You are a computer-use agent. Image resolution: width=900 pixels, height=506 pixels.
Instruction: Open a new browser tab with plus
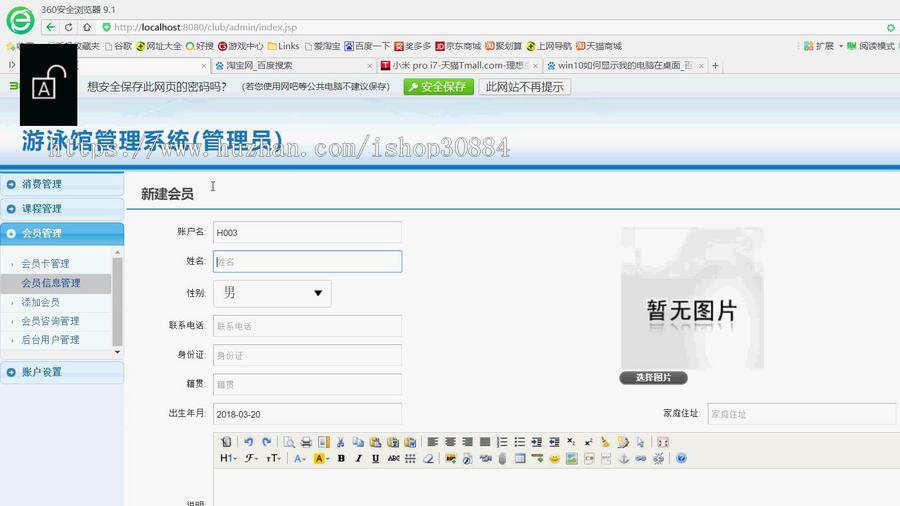point(715,65)
